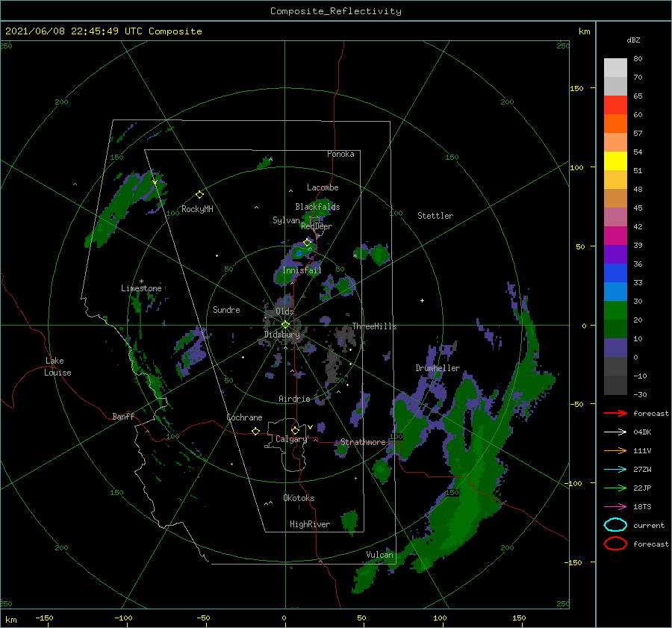
Task: Click the RedDeer city label
Action: tap(317, 226)
